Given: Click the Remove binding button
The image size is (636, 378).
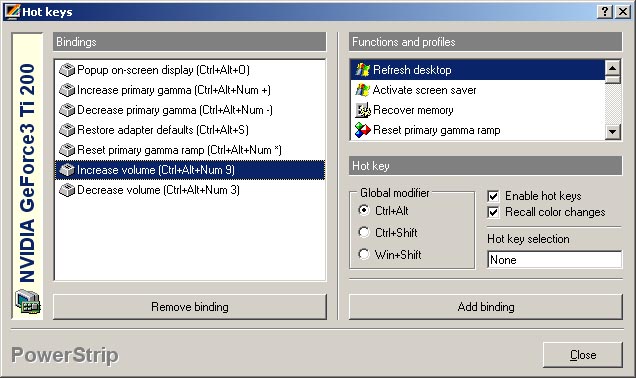Looking at the screenshot, I should 190,307.
